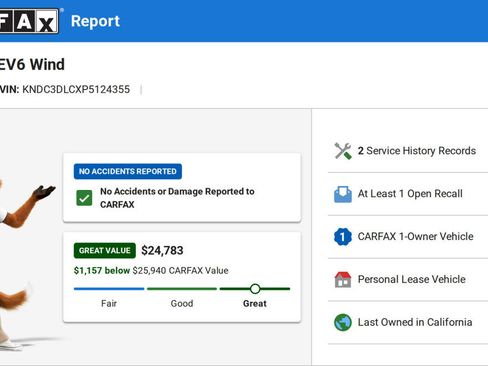Click the $24,783 price
This screenshot has height=366, width=488.
[162, 250]
